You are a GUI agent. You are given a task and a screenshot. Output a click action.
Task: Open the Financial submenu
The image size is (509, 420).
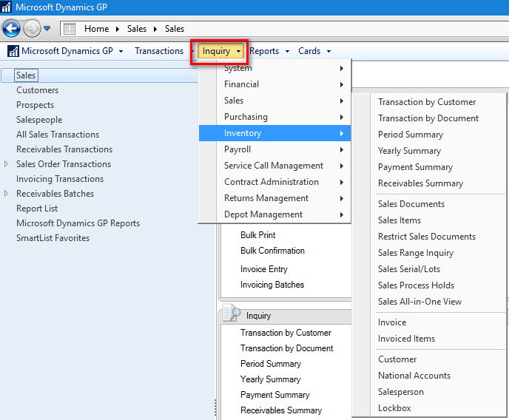coord(275,84)
